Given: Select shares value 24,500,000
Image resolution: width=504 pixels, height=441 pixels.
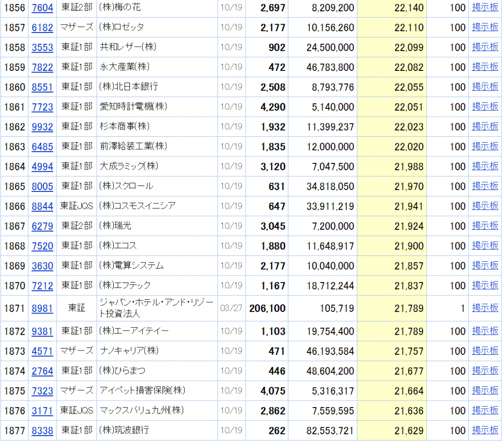Looking at the screenshot, I should tap(330, 47).
